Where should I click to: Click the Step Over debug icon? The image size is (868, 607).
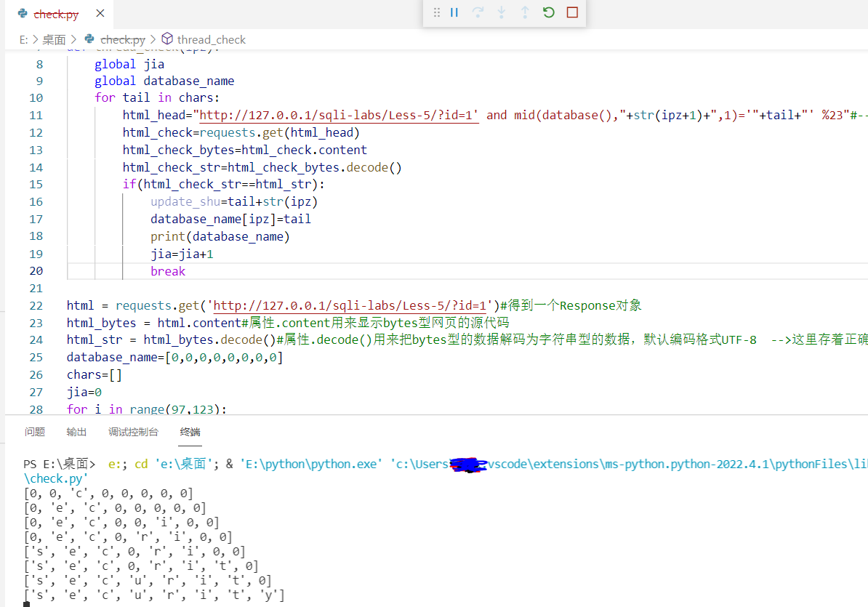tap(478, 12)
